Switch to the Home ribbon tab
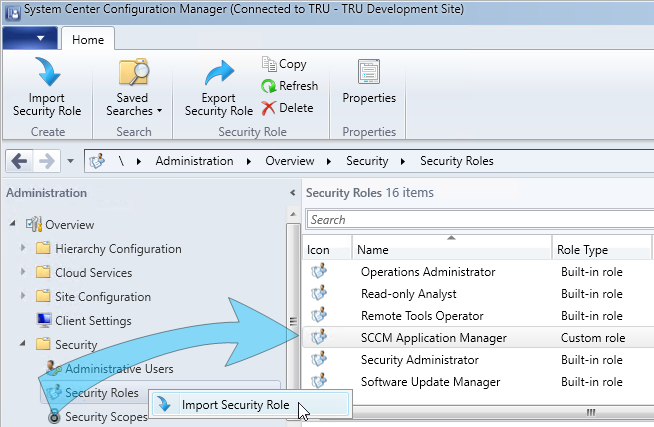The height and width of the screenshot is (427, 654). point(88,40)
